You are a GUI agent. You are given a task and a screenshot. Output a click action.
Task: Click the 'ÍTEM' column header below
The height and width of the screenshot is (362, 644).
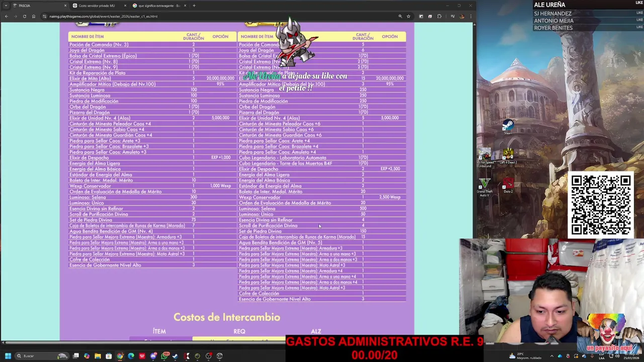point(159,331)
